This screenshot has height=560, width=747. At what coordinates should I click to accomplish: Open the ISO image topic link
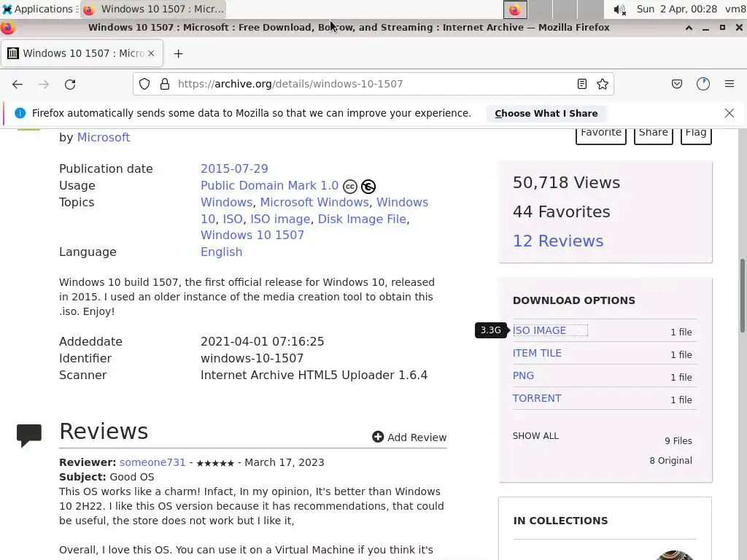[x=280, y=219]
